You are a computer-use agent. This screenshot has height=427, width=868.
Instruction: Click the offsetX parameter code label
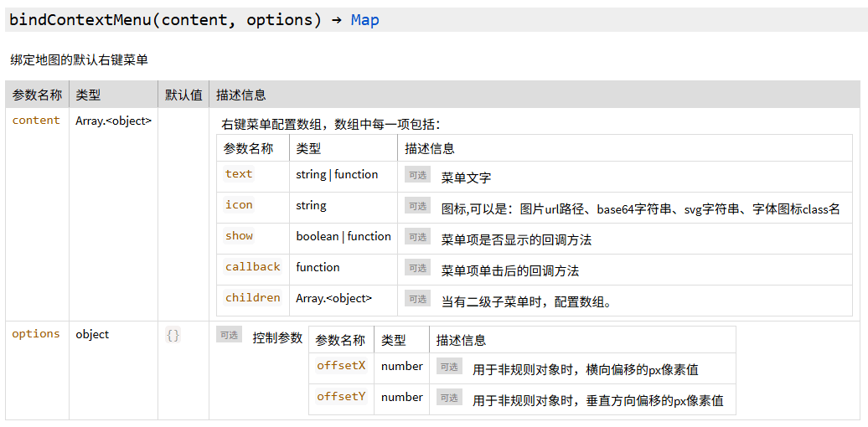[341, 366]
